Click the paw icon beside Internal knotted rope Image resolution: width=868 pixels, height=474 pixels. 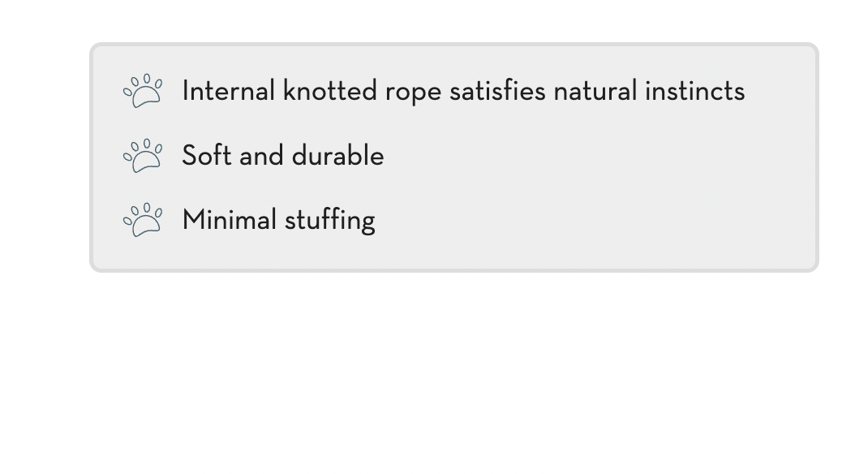pos(143,91)
